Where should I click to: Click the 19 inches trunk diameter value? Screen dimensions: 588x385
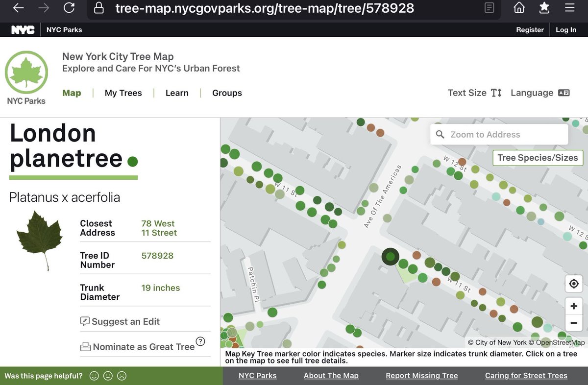click(x=161, y=288)
